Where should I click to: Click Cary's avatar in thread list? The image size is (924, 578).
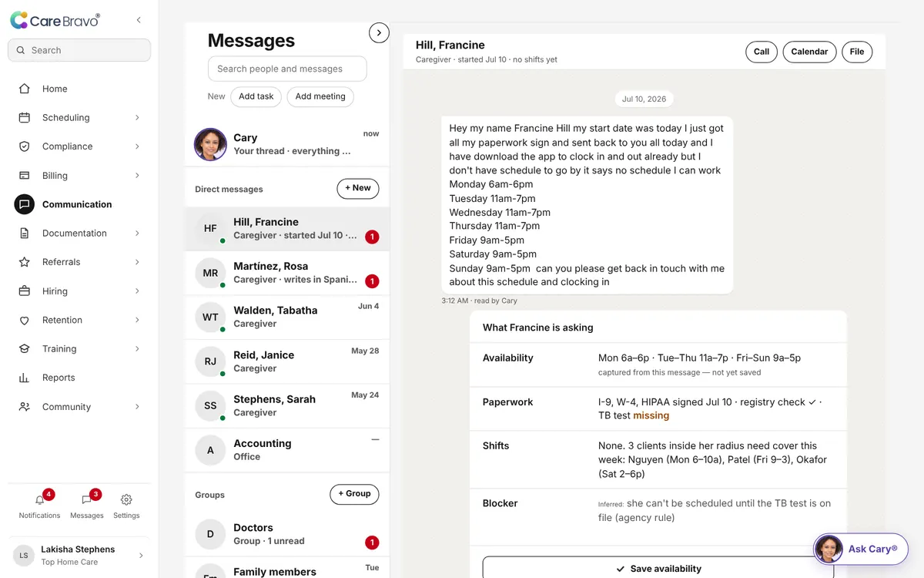tap(210, 144)
